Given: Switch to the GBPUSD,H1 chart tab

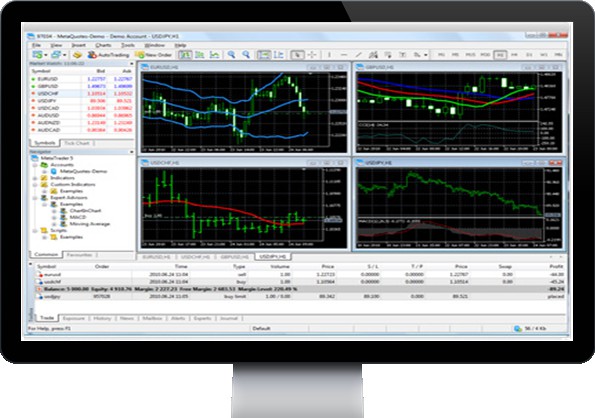Looking at the screenshot, I should tap(235, 257).
